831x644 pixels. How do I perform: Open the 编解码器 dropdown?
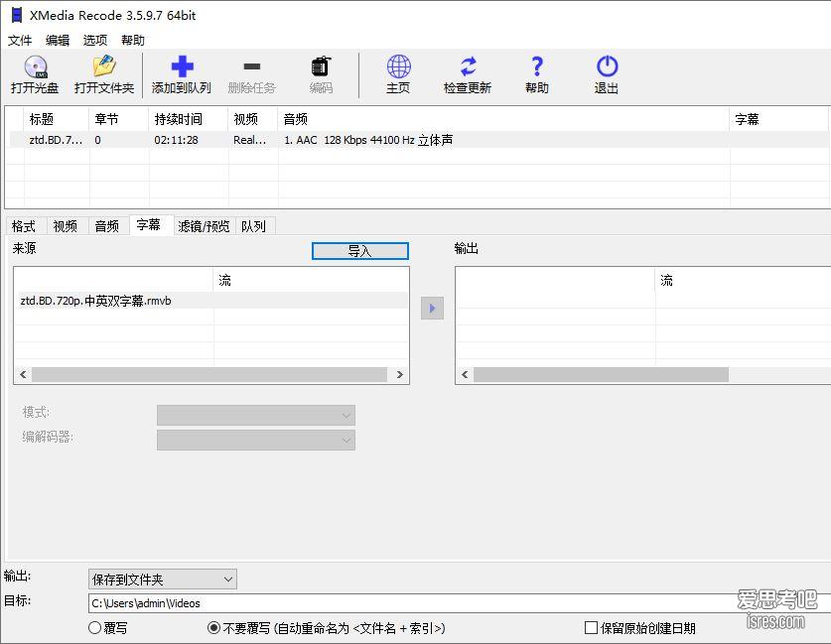[256, 441]
